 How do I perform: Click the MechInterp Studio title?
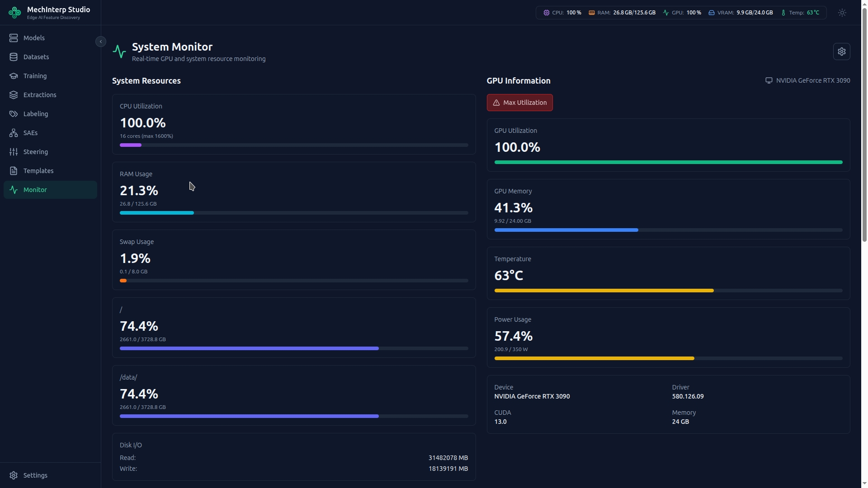pyautogui.click(x=58, y=9)
